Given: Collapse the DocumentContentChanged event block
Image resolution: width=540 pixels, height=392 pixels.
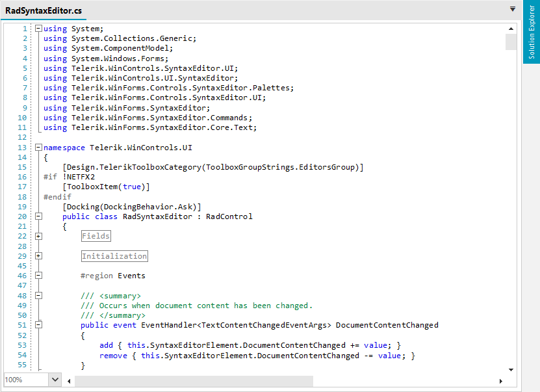Looking at the screenshot, I should pos(39,325).
